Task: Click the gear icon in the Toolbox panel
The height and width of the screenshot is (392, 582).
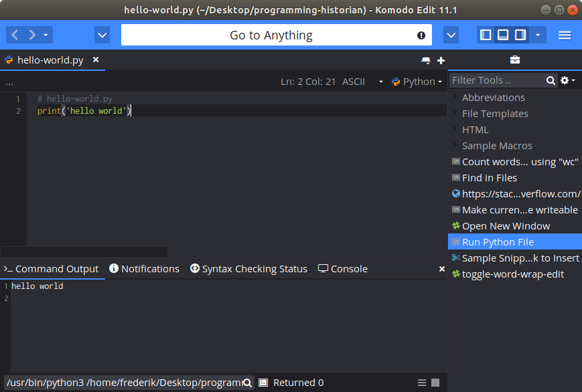Action: click(565, 80)
